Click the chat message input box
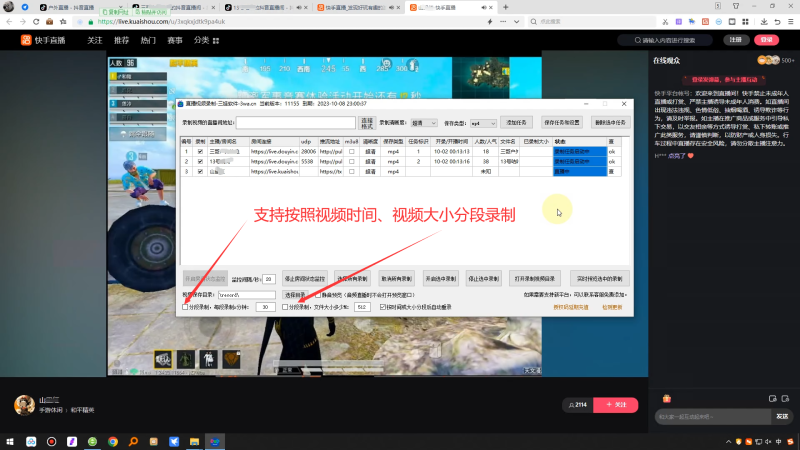The height and width of the screenshot is (450, 800). click(713, 417)
